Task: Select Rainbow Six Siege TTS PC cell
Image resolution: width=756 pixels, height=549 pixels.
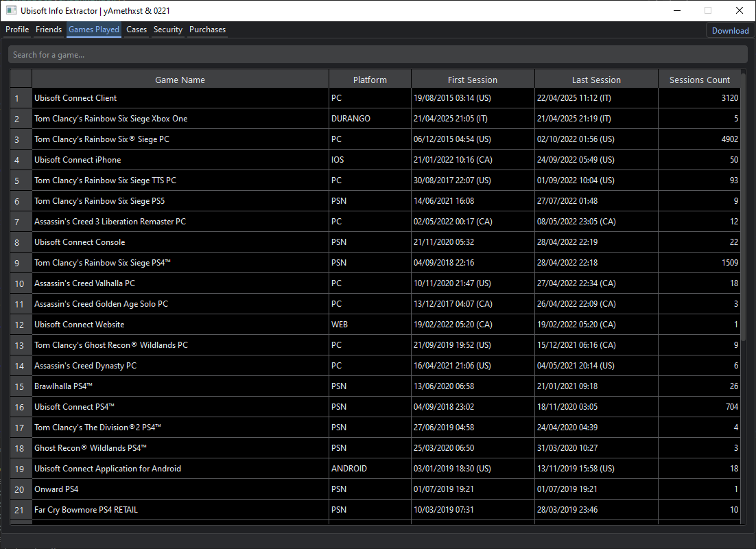Action: (x=180, y=180)
